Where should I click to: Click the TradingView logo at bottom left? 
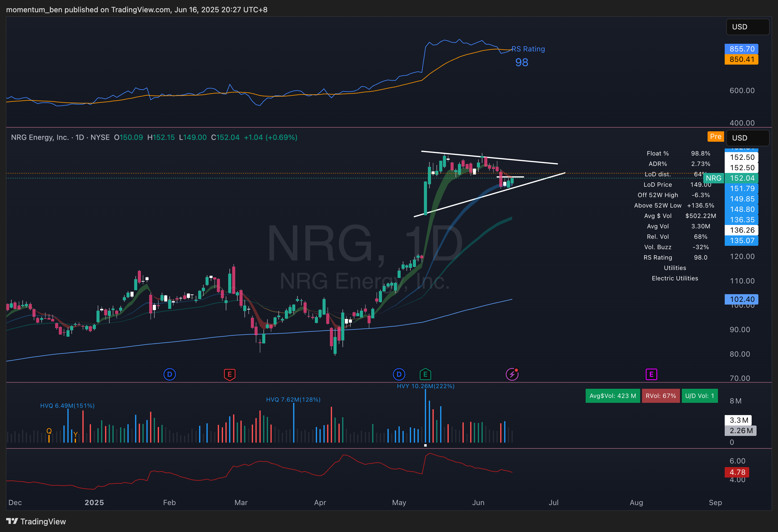pyautogui.click(x=36, y=521)
